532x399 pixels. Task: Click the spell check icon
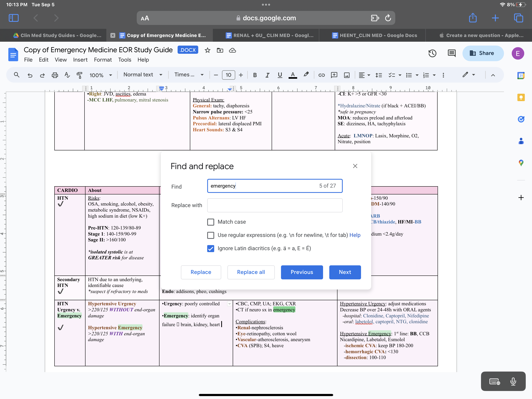[x=67, y=75]
